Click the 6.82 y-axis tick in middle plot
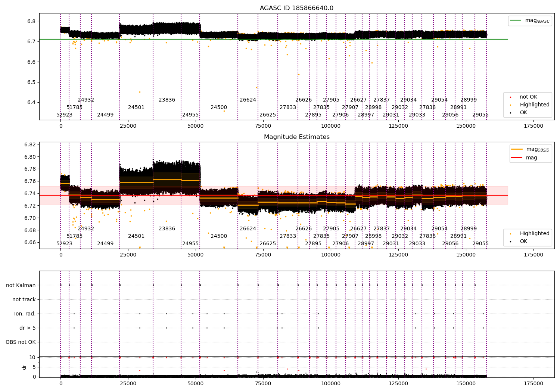560x392 pixels. 30,144
